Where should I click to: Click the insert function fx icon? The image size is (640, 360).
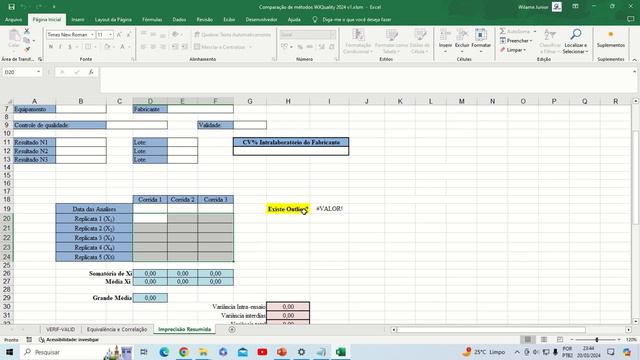click(x=91, y=72)
